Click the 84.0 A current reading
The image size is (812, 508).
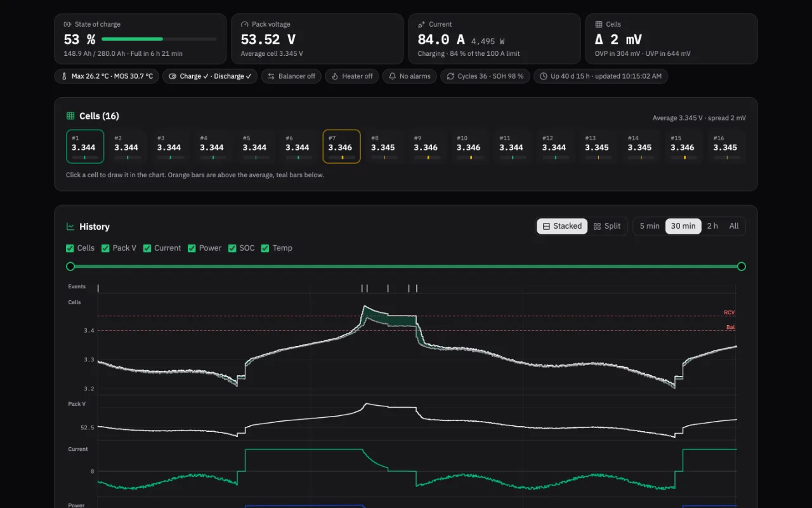coord(441,39)
